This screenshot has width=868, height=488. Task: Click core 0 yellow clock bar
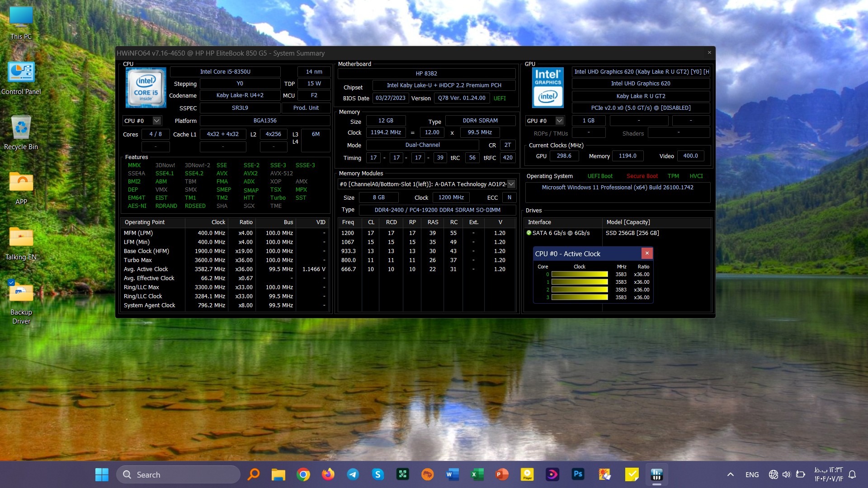[579, 274]
